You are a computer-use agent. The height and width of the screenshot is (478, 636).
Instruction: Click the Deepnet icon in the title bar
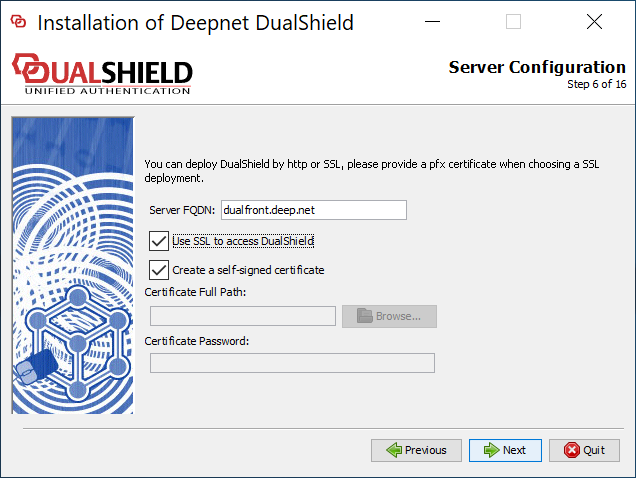coord(18,22)
